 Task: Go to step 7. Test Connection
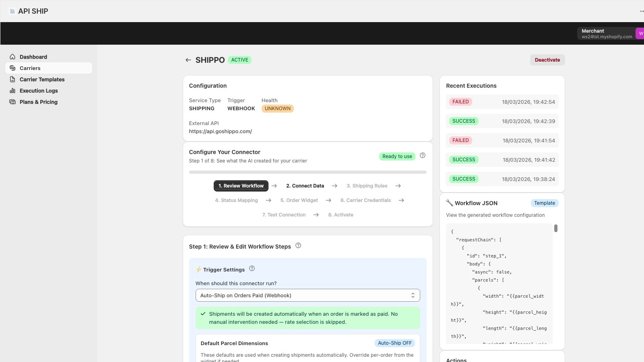(x=284, y=215)
